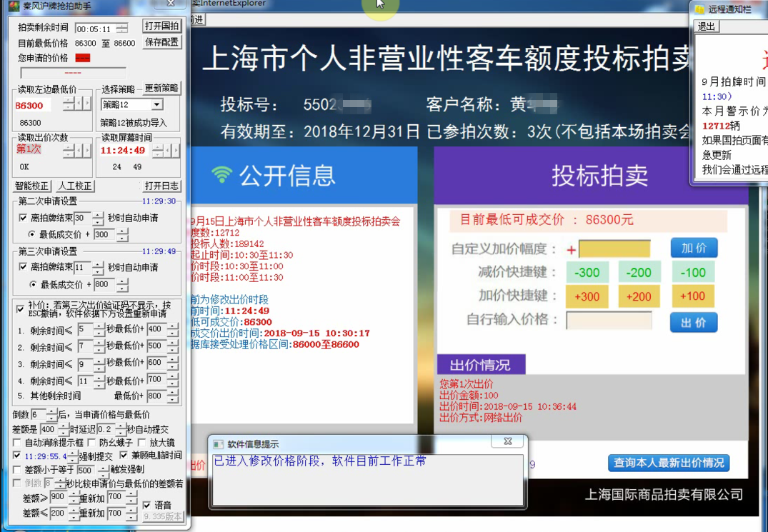
Task: Click spinner for third apply +800 value
Action: coord(122,285)
